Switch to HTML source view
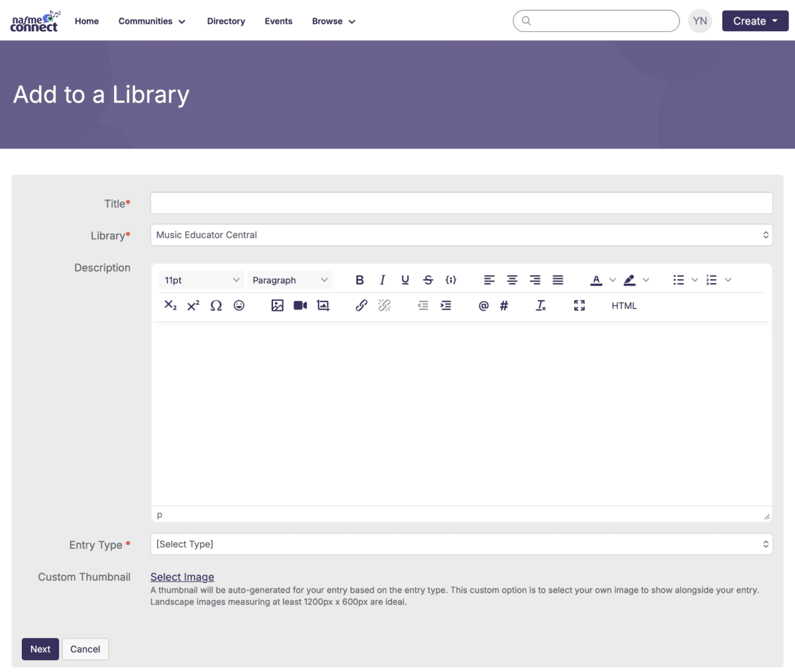This screenshot has width=795, height=672. (624, 306)
